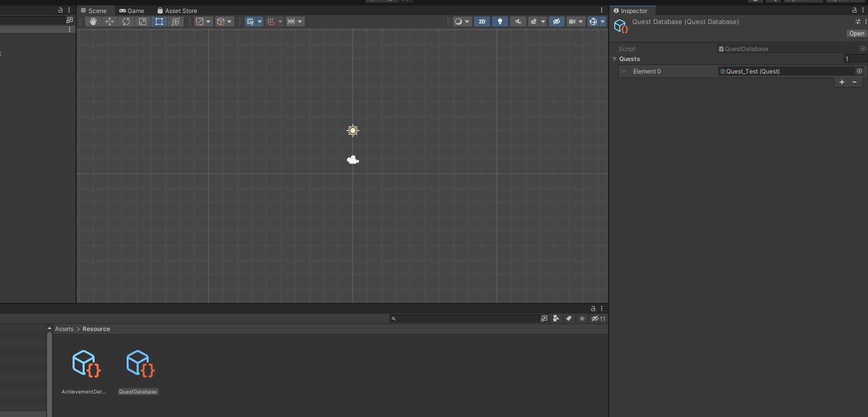
Task: Open the Asset Store tab
Action: point(177,10)
